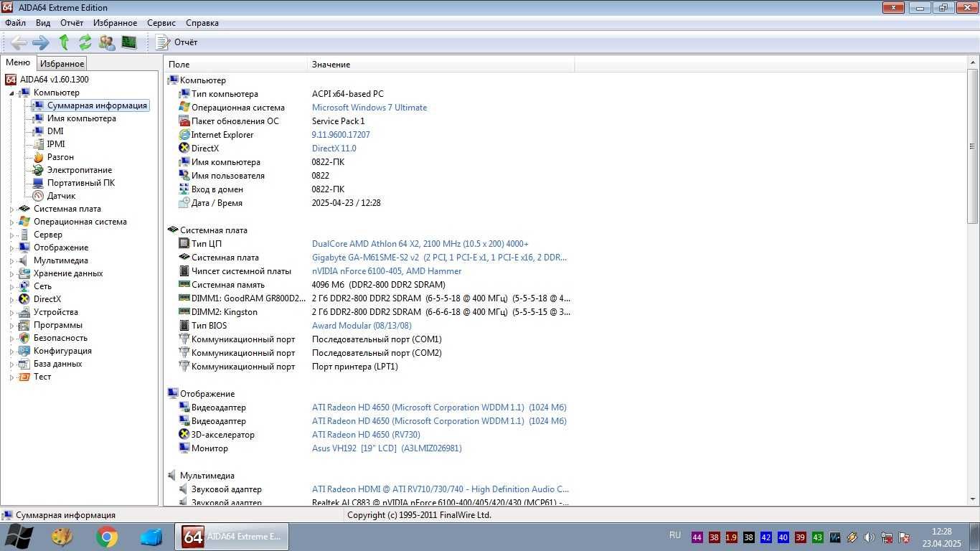Open the Microsoft Windows 7 Ultimate link
The image size is (980, 551).
pyautogui.click(x=369, y=108)
